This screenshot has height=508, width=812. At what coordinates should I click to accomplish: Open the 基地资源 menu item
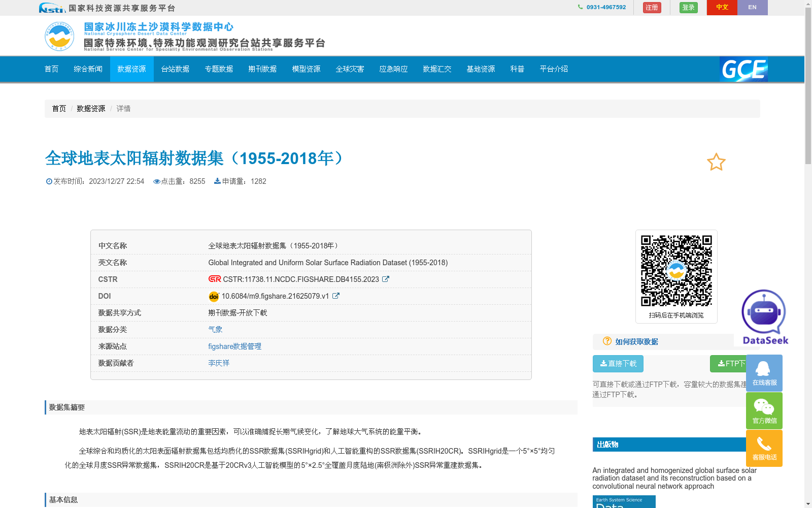coord(481,69)
